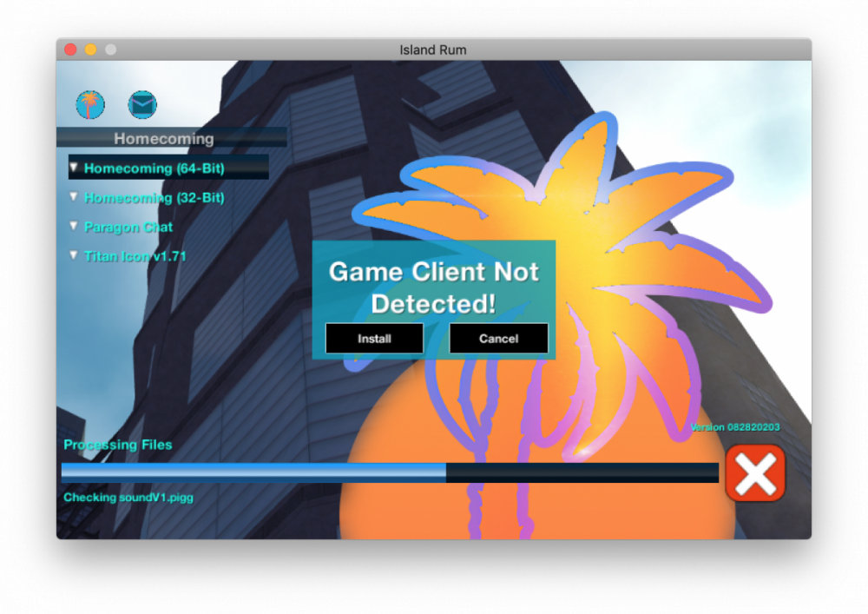Click the Version 082820203 label
Viewport: 868px width, 614px height.
click(735, 427)
